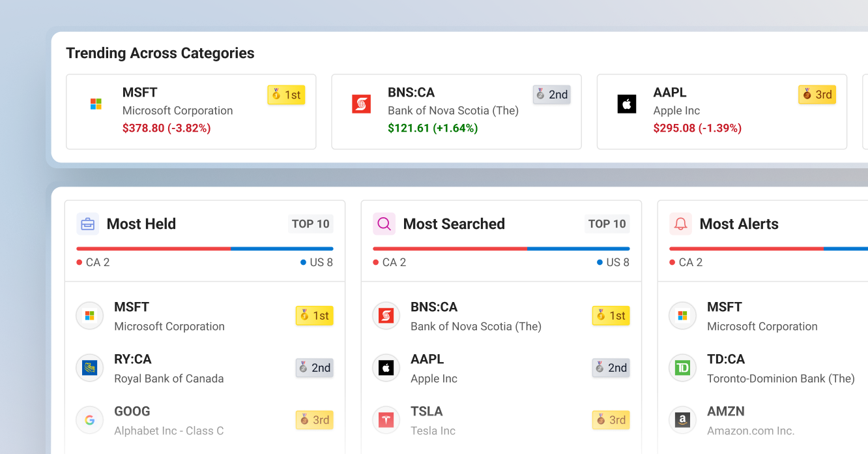Open AMZN in Most Alerts list
The width and height of the screenshot is (868, 454).
[726, 412]
